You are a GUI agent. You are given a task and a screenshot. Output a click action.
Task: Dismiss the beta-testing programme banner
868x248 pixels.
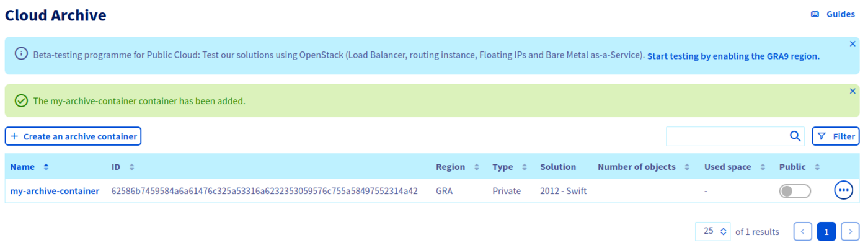point(852,44)
